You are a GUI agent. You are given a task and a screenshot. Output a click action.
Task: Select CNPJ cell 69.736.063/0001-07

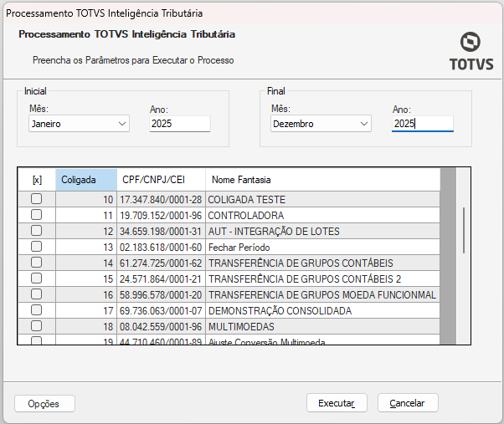(161, 311)
